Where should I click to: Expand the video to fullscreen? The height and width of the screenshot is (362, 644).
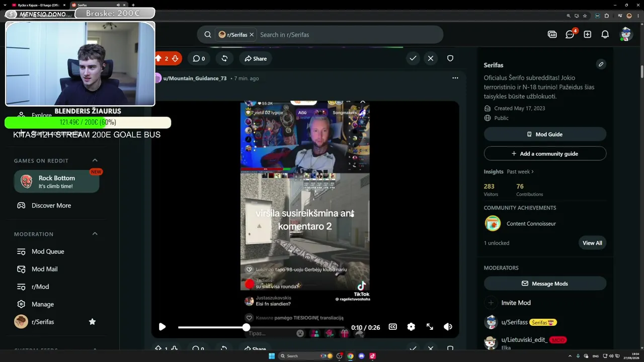tap(430, 327)
